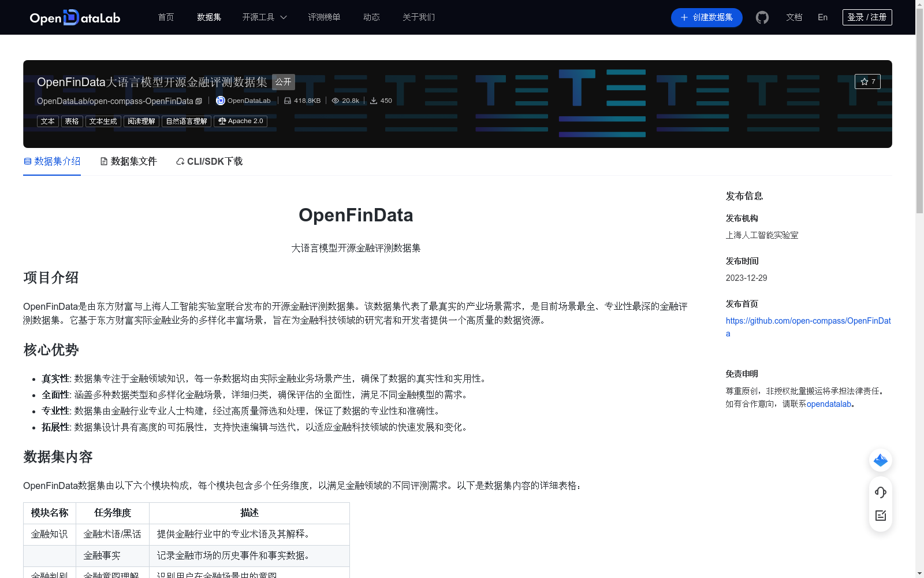Click the 金融事实 table cell
Viewport: 924px width, 578px height.
click(x=113, y=556)
